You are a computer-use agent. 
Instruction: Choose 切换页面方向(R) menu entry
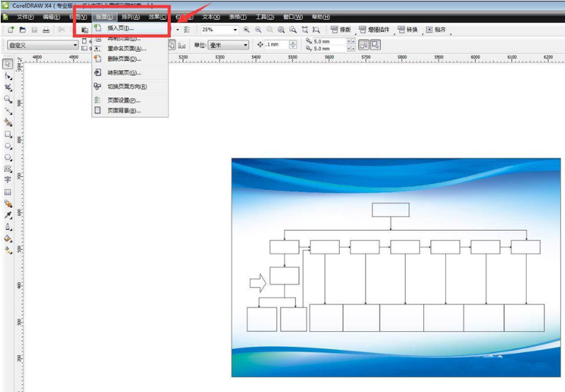(x=130, y=86)
